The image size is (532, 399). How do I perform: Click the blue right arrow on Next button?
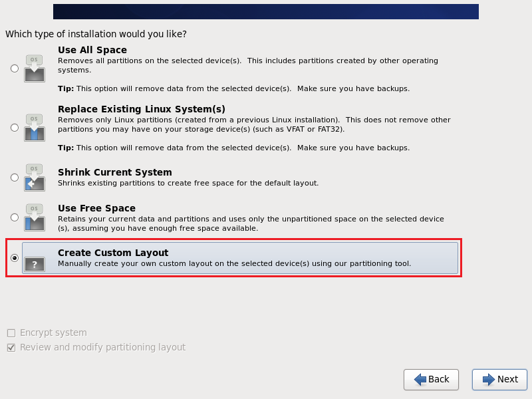coord(485,380)
